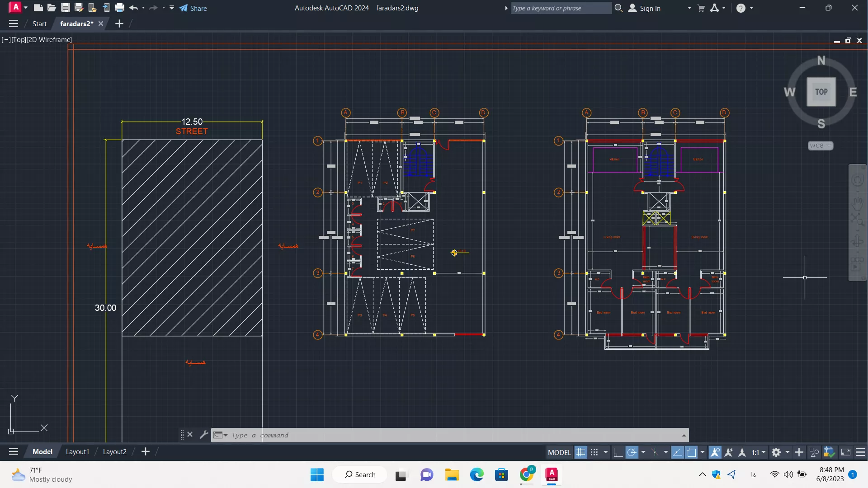This screenshot has height=488, width=868.
Task: Expand the Redo history dropdown arrow
Action: click(164, 8)
